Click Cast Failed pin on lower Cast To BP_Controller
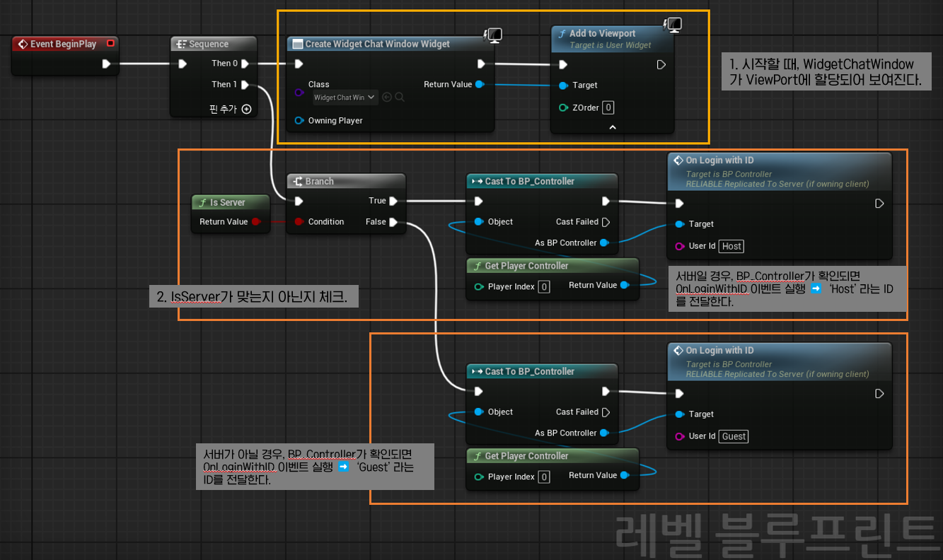The width and height of the screenshot is (943, 560). point(606,412)
